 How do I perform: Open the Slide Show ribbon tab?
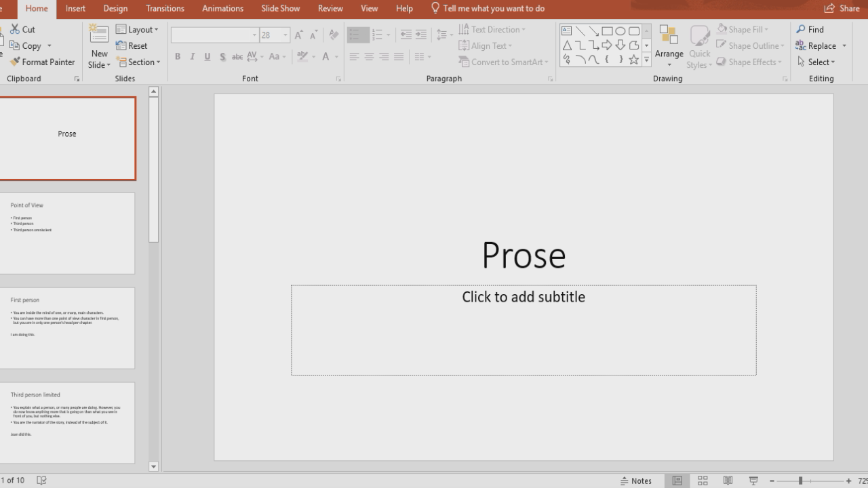tap(280, 8)
